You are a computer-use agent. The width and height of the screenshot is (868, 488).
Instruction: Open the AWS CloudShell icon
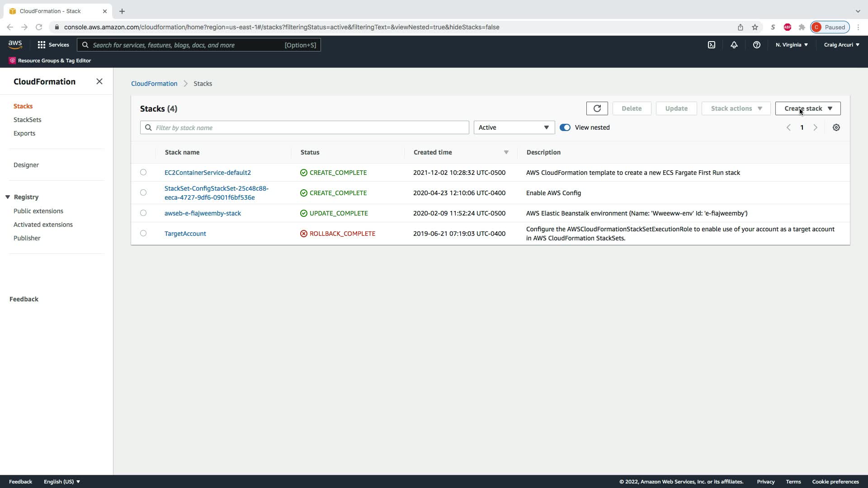point(711,45)
